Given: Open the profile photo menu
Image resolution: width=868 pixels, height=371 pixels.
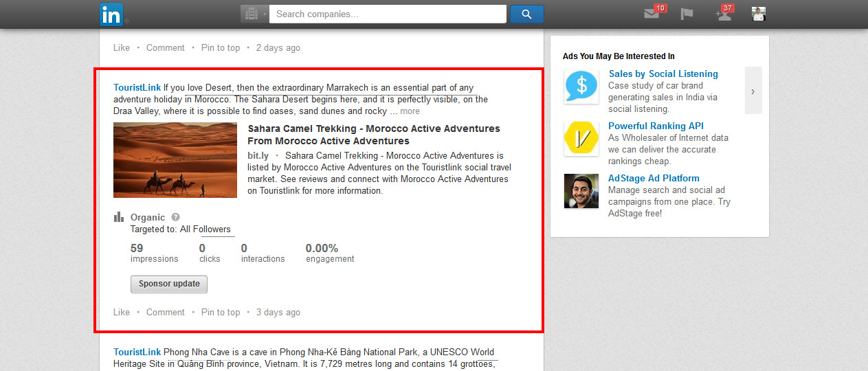Looking at the screenshot, I should point(759,14).
